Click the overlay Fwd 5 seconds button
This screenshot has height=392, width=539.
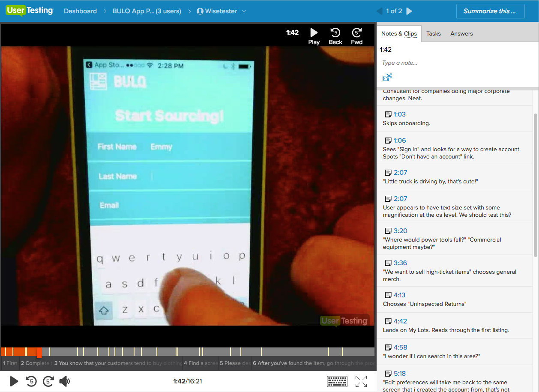click(356, 36)
